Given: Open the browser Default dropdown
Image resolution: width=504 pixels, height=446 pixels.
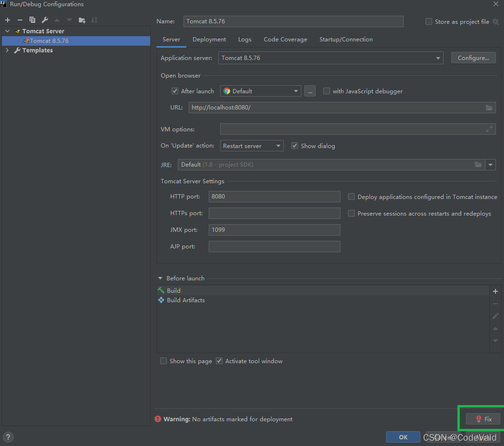Looking at the screenshot, I should [261, 91].
